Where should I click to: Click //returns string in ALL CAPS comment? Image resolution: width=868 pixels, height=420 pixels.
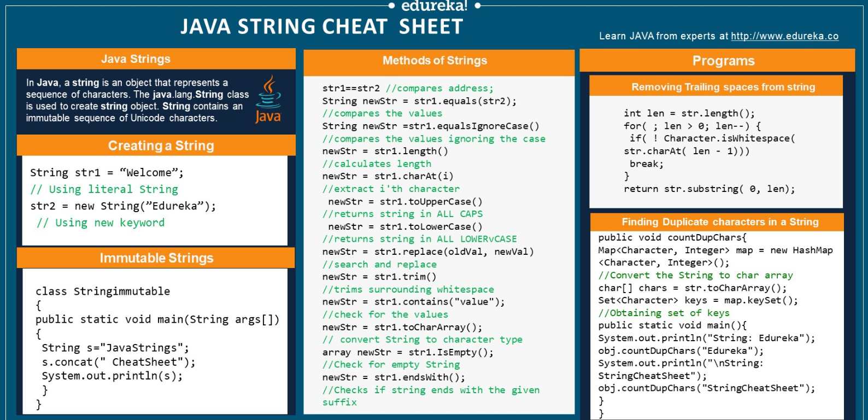click(402, 214)
